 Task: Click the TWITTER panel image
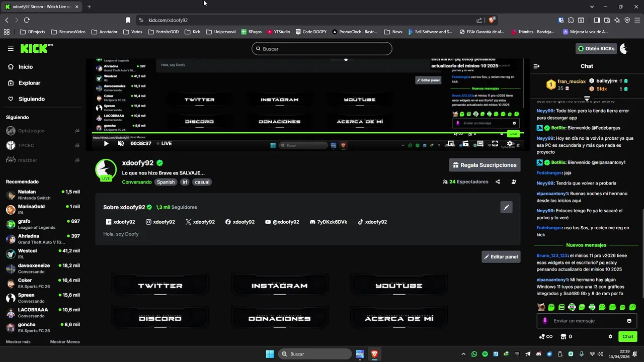click(160, 285)
